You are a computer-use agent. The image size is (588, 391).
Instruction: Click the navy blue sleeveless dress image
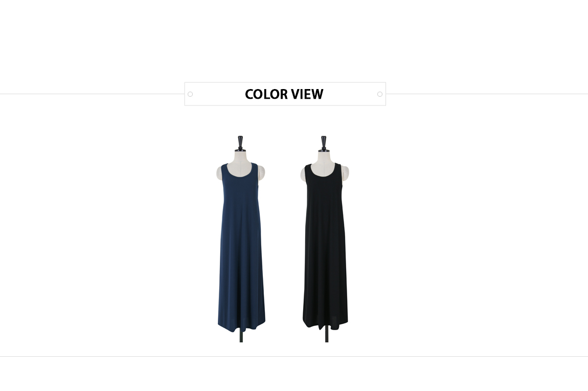241,240
